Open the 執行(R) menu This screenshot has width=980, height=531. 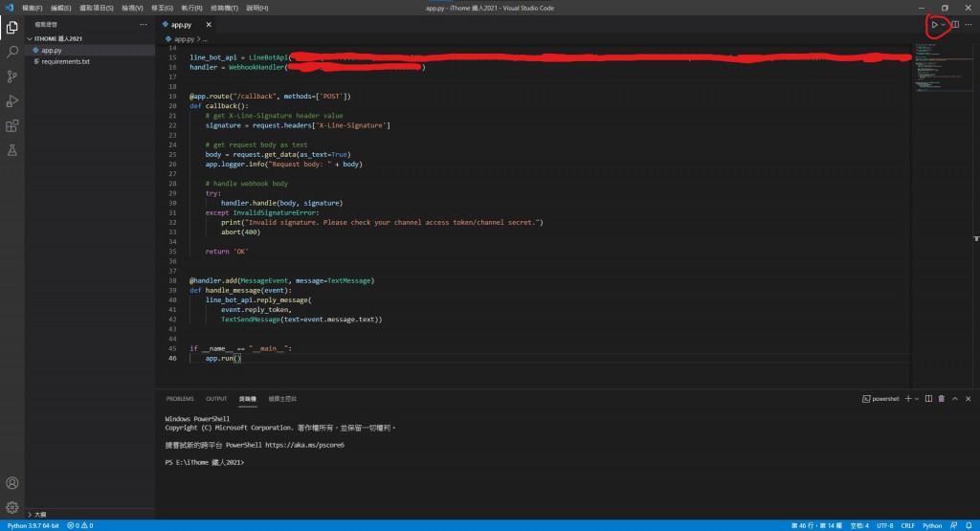tap(191, 8)
